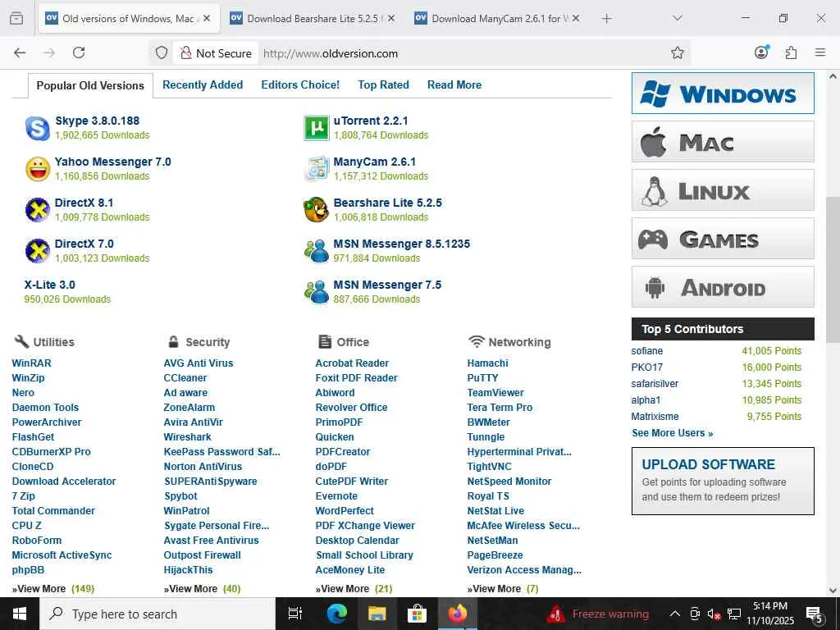Click the Windows Start button

click(x=20, y=614)
